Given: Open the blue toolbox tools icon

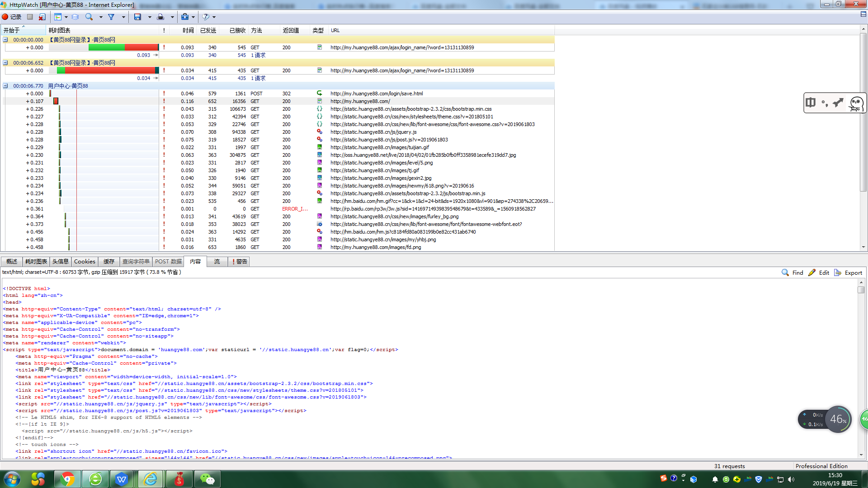Looking at the screenshot, I should (x=185, y=17).
